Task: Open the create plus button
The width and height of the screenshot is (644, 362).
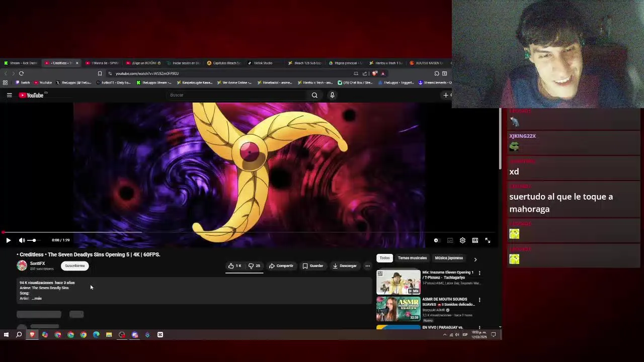Action: pyautogui.click(x=446, y=95)
